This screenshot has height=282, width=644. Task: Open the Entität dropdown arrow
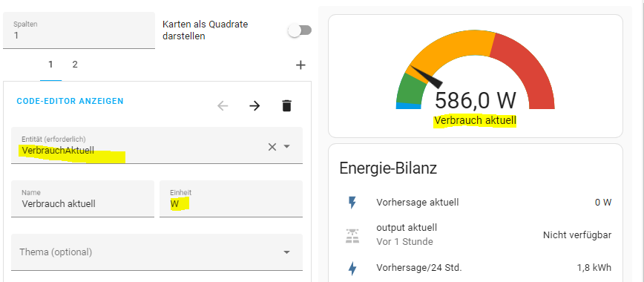(287, 146)
